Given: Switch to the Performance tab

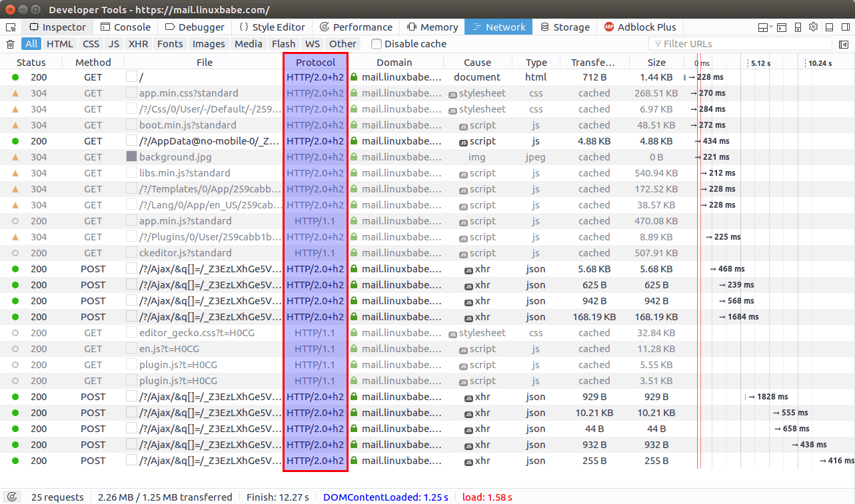Looking at the screenshot, I should coord(356,27).
